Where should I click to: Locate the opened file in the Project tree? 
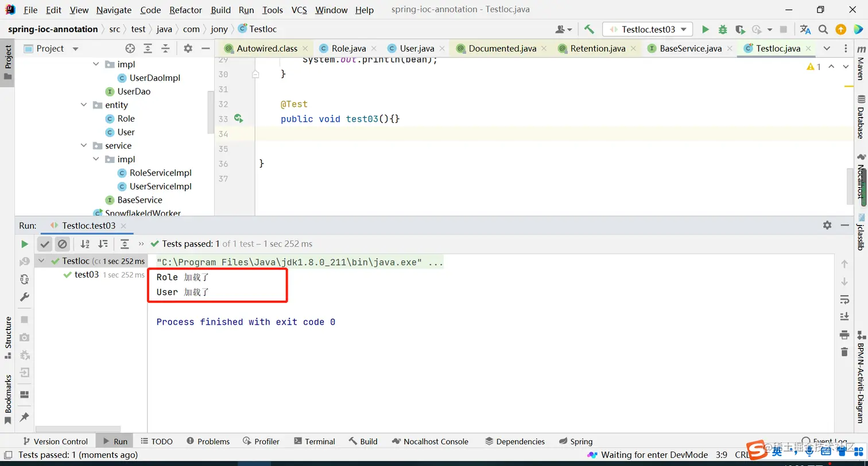pos(130,49)
